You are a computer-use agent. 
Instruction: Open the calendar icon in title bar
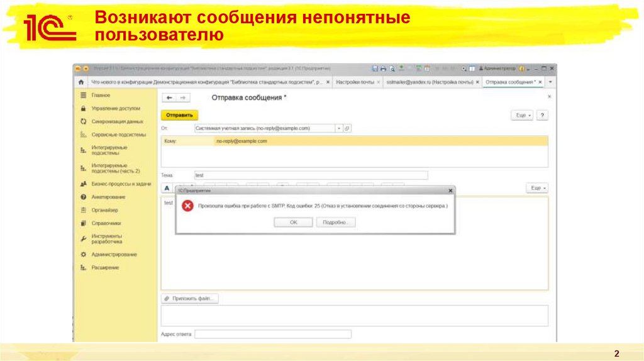(427, 69)
